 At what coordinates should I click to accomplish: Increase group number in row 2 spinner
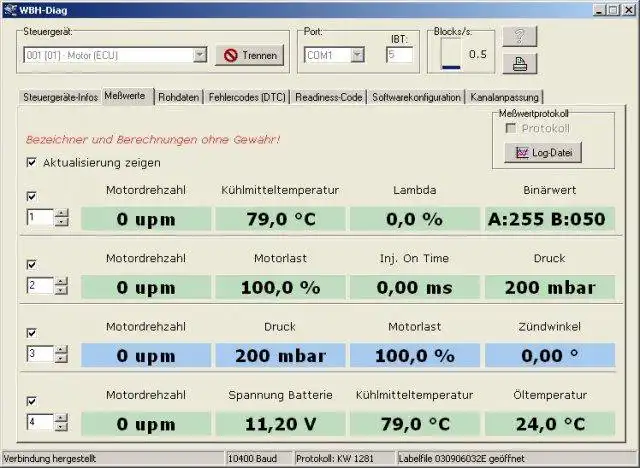pyautogui.click(x=62, y=281)
